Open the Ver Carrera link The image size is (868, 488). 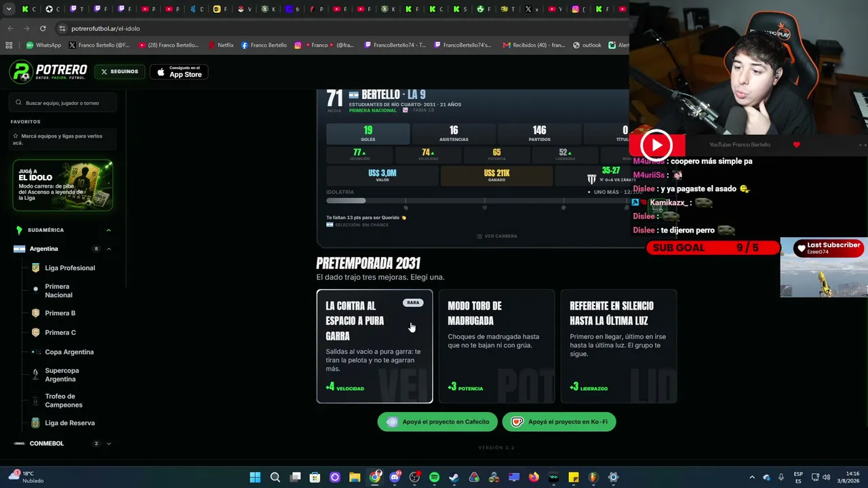click(x=496, y=236)
